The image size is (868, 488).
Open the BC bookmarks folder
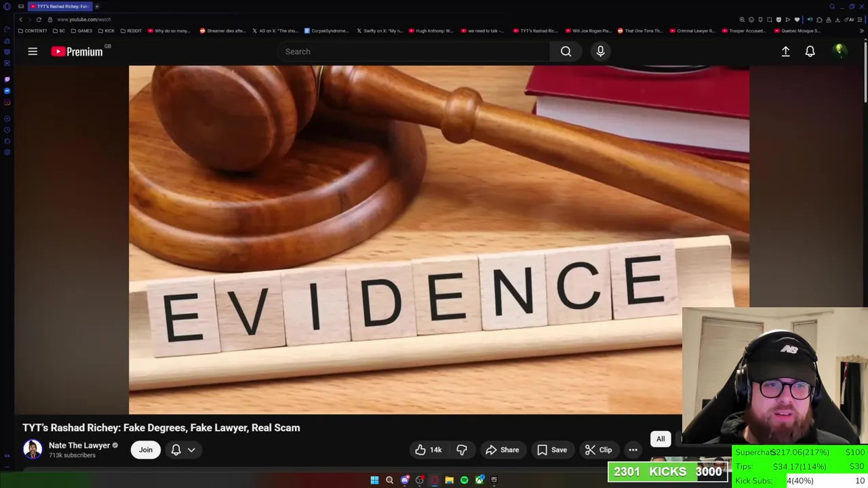[x=59, y=30]
